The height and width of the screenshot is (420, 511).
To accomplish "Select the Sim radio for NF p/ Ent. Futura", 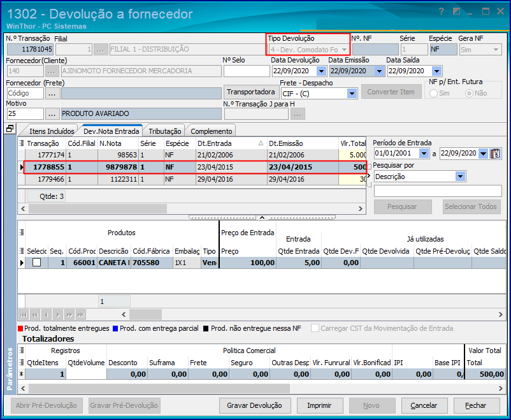I will (x=435, y=93).
